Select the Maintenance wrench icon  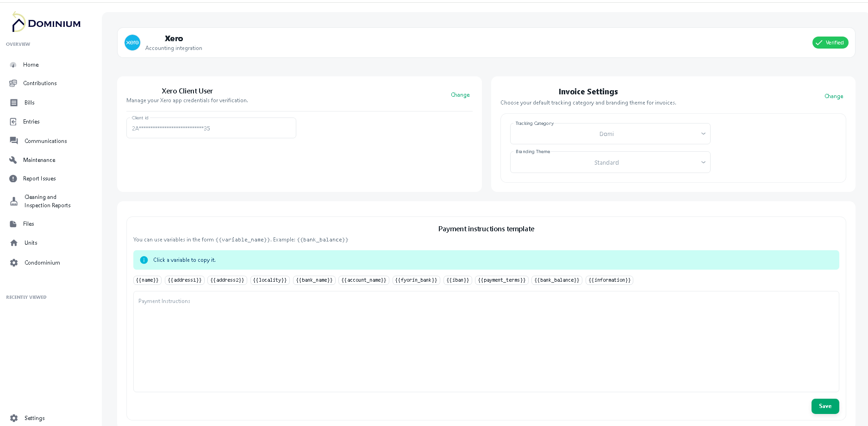point(13,160)
